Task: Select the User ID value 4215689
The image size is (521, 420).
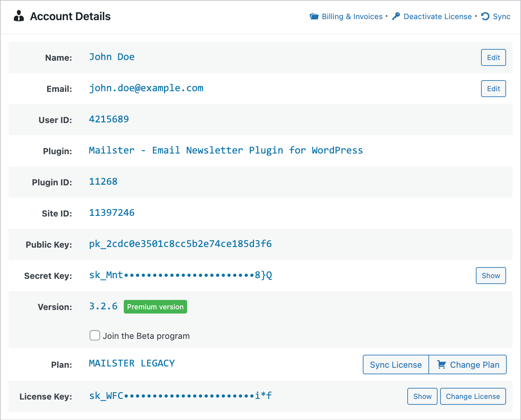Action: (109, 119)
